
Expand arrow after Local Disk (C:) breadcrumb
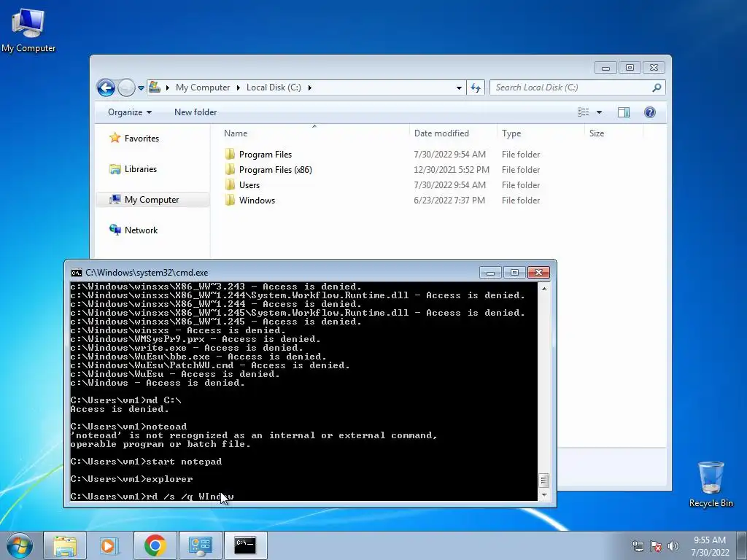[x=309, y=87]
